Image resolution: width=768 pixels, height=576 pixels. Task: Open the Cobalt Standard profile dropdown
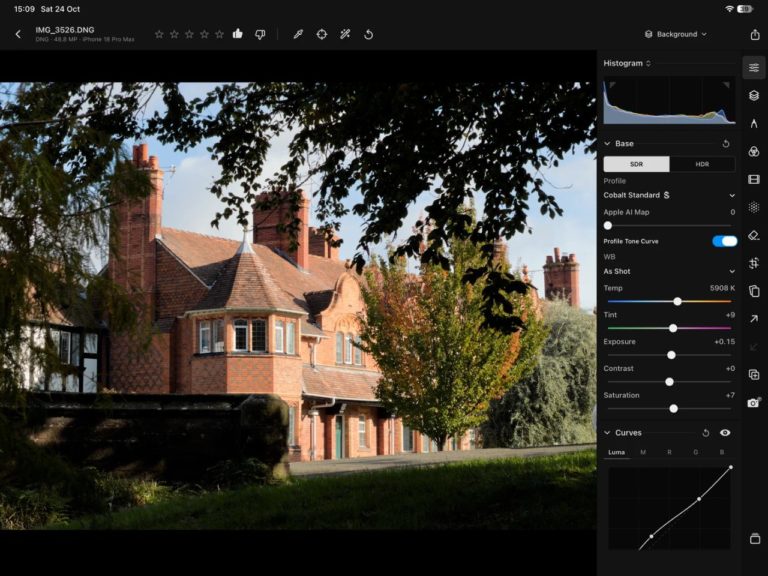click(x=669, y=195)
